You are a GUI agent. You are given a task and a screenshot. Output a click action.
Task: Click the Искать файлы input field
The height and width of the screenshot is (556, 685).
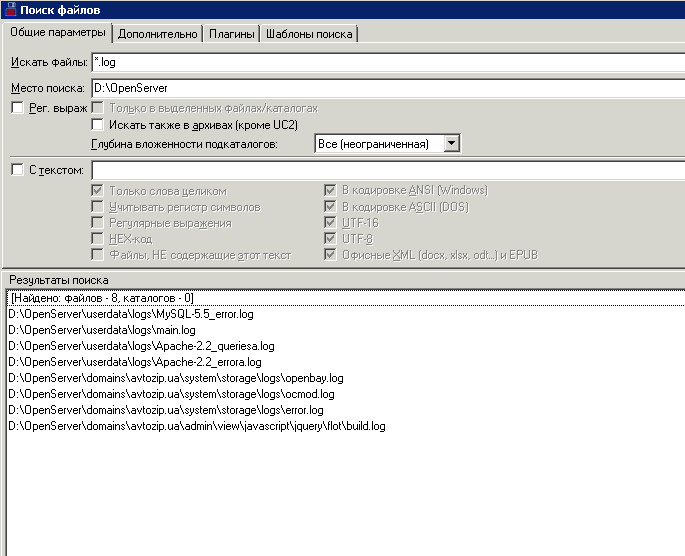coord(385,63)
